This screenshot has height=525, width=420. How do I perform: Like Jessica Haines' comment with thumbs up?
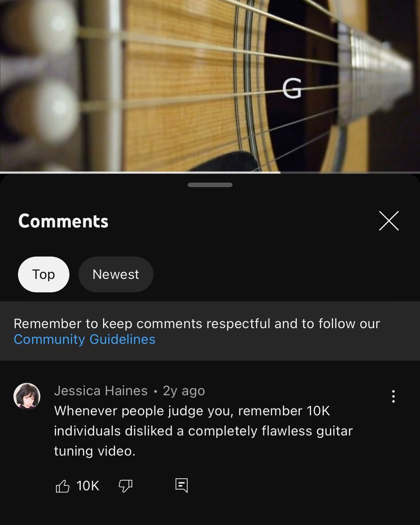[63, 486]
